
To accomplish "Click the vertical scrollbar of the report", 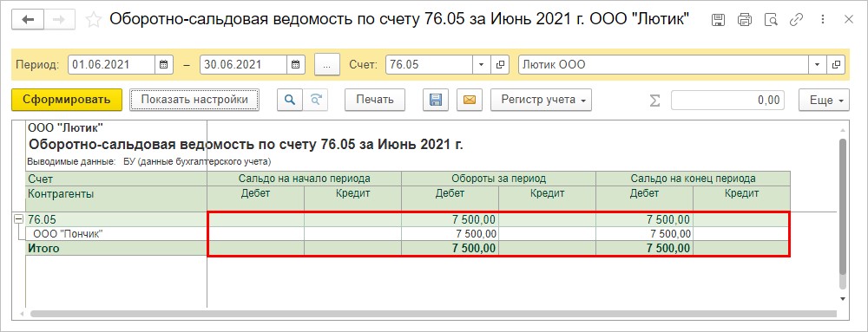I will (x=843, y=208).
